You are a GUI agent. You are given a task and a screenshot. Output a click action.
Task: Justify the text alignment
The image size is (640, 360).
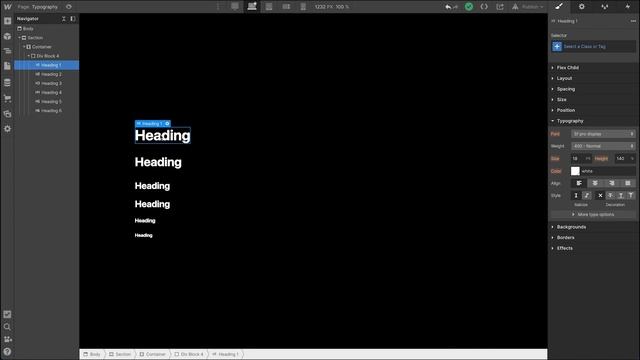[x=628, y=183]
